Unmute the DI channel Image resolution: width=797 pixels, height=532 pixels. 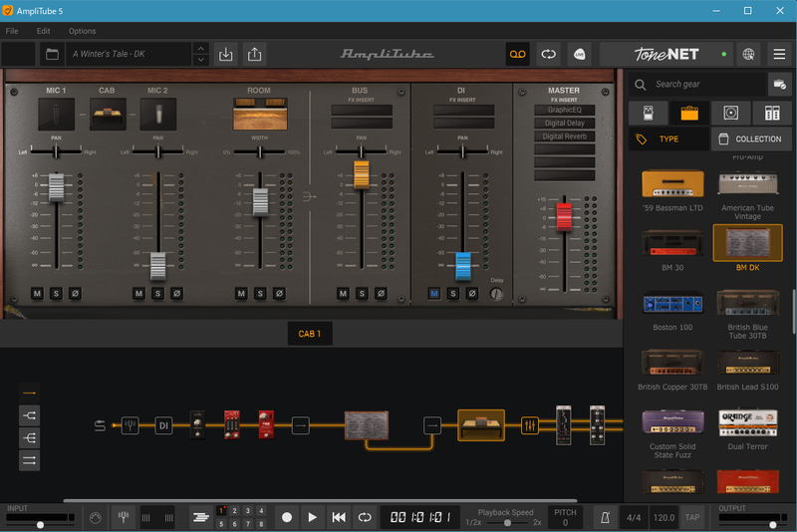[x=434, y=293]
